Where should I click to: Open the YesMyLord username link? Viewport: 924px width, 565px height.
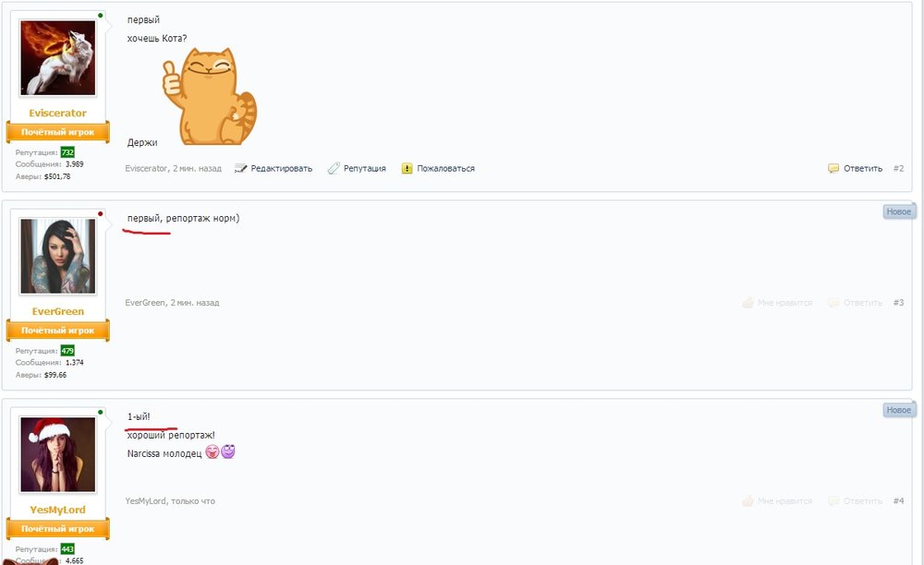57,510
